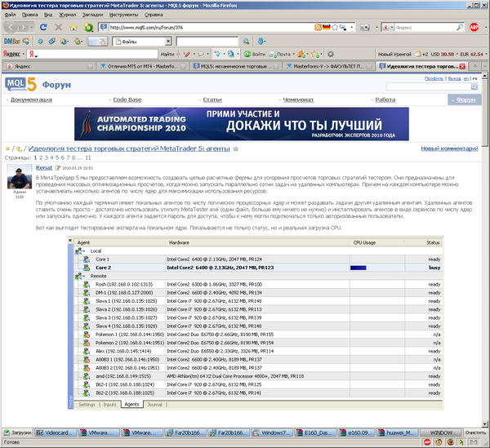The image size is (490, 448).
Task: Click the star icon next to the topic title
Action: point(236,149)
